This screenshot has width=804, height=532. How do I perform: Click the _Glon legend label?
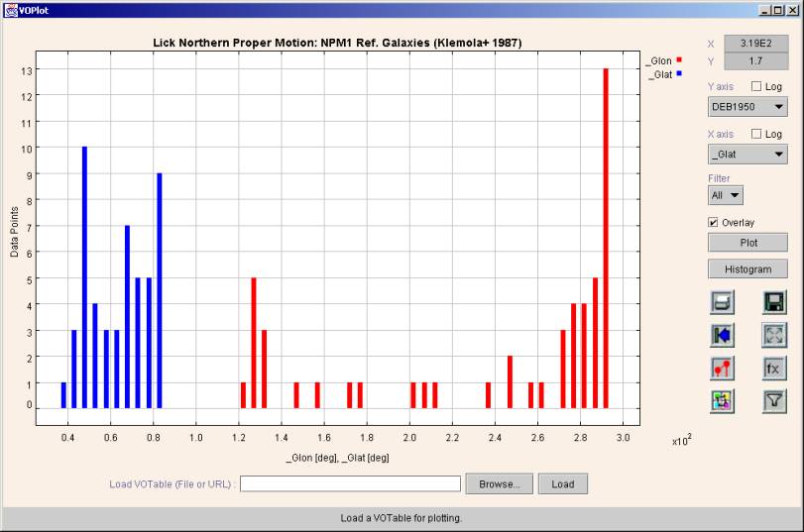tap(659, 61)
